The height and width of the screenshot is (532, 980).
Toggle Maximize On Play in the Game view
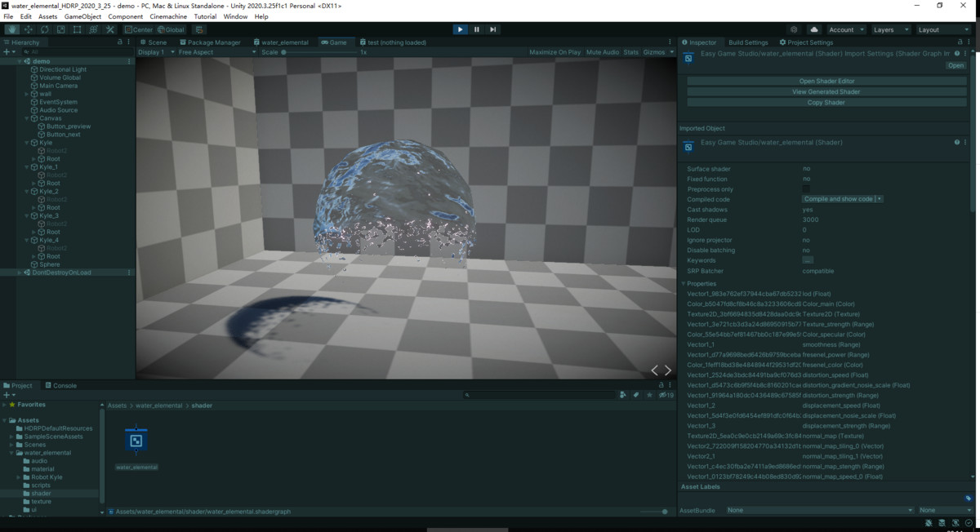(x=554, y=51)
